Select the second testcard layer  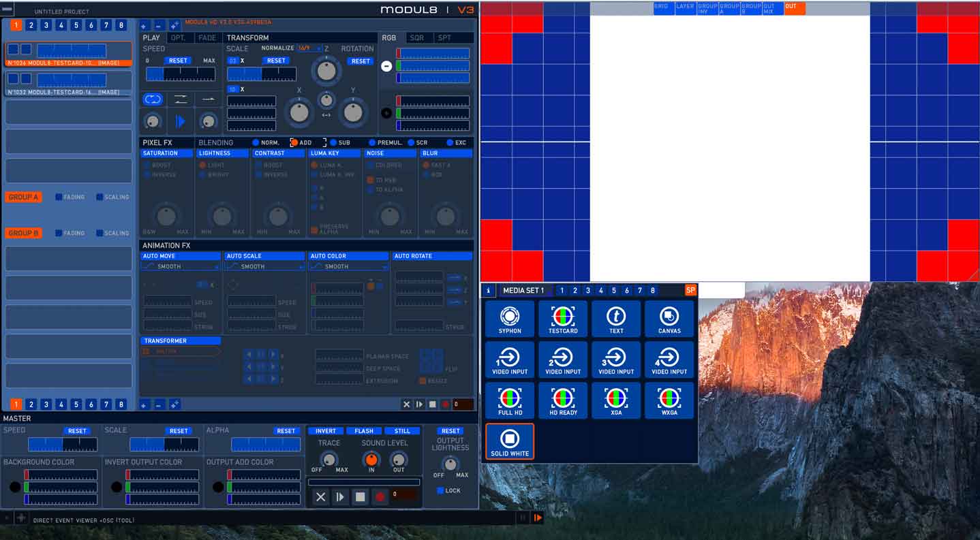pyautogui.click(x=68, y=82)
